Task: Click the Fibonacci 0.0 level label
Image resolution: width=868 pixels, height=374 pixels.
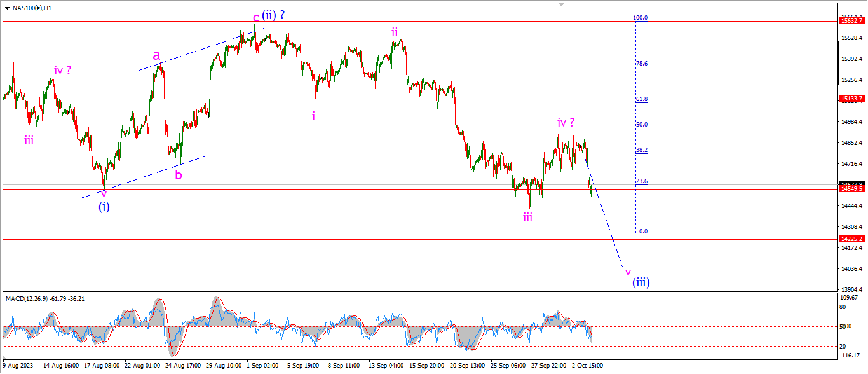Action: 643,232
